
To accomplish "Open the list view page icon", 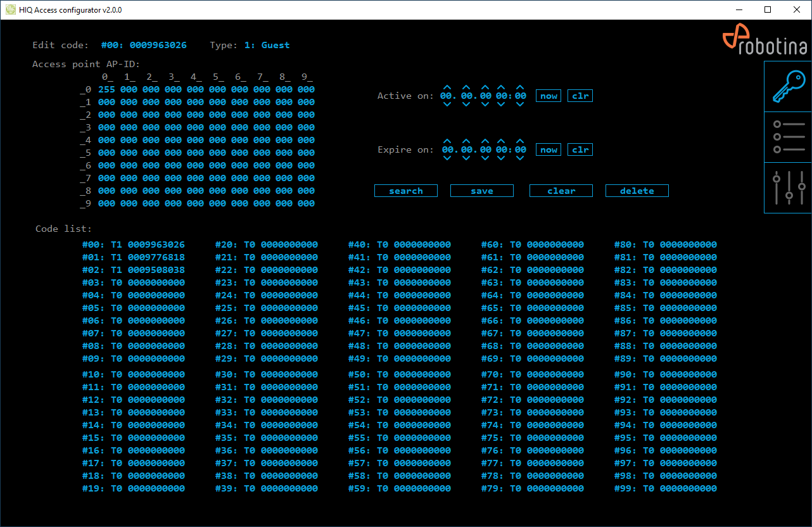I will pos(788,137).
